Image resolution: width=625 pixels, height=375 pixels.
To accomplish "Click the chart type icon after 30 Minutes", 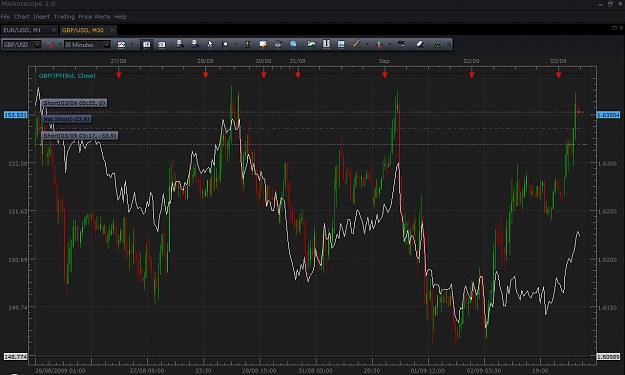I will click(121, 45).
